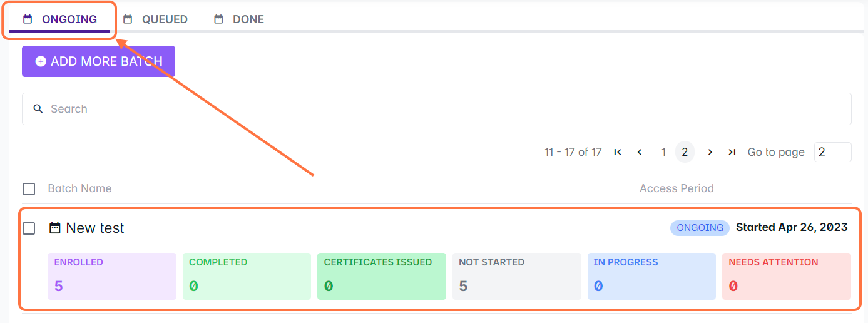The height and width of the screenshot is (323, 868).
Task: Open the CERTIFICATES ISSUED stat card
Action: pyautogui.click(x=382, y=276)
